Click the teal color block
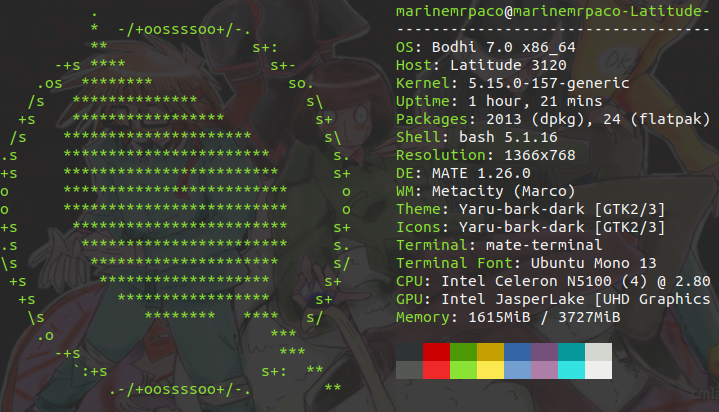The width and height of the screenshot is (719, 412). 571,352
